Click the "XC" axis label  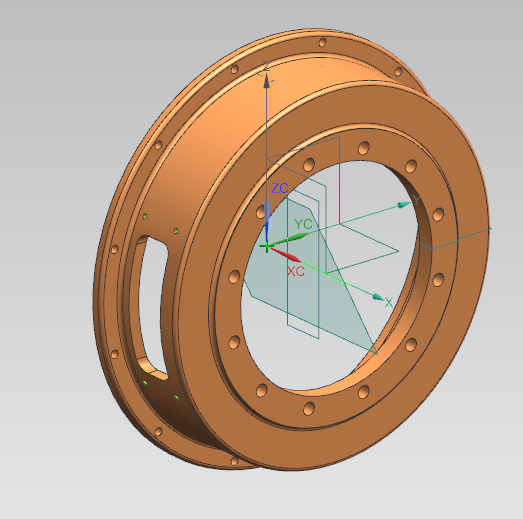click(296, 271)
